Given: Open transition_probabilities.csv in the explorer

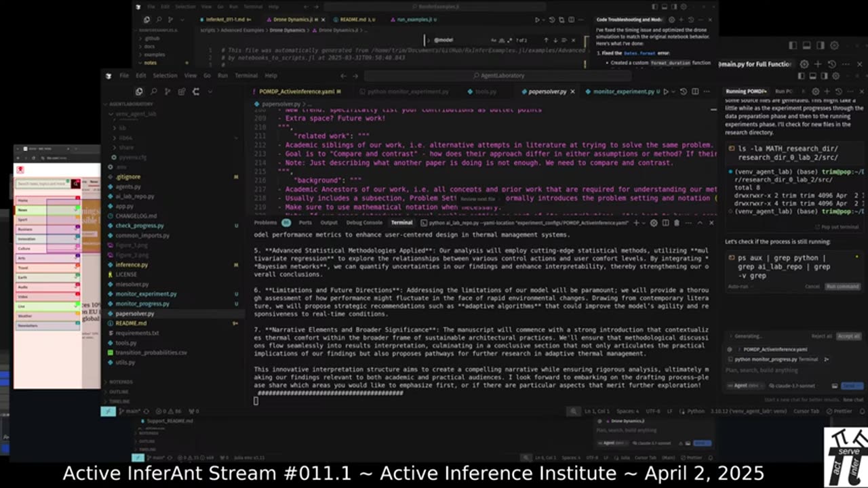Looking at the screenshot, I should 151,352.
